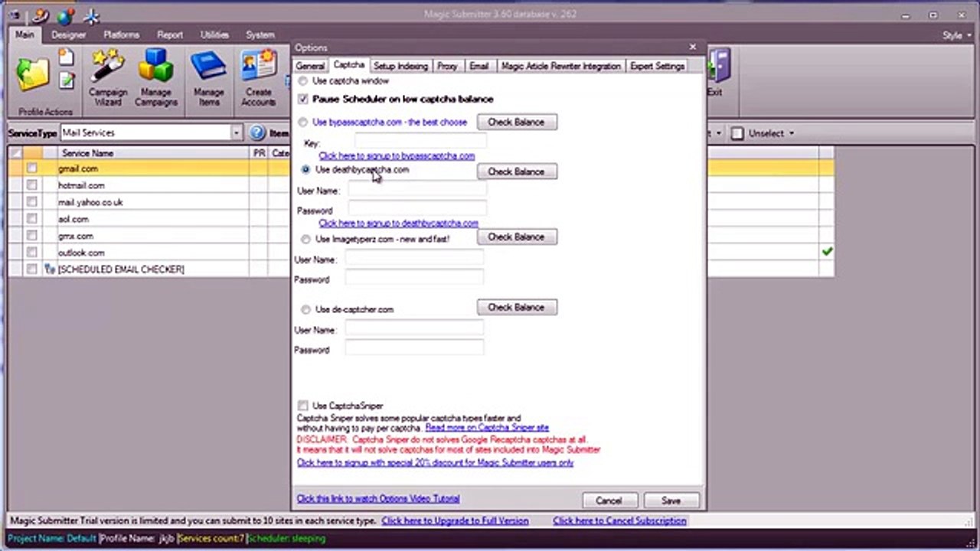Open the Expert Settings tab
This screenshot has height=551, width=980.
point(657,67)
